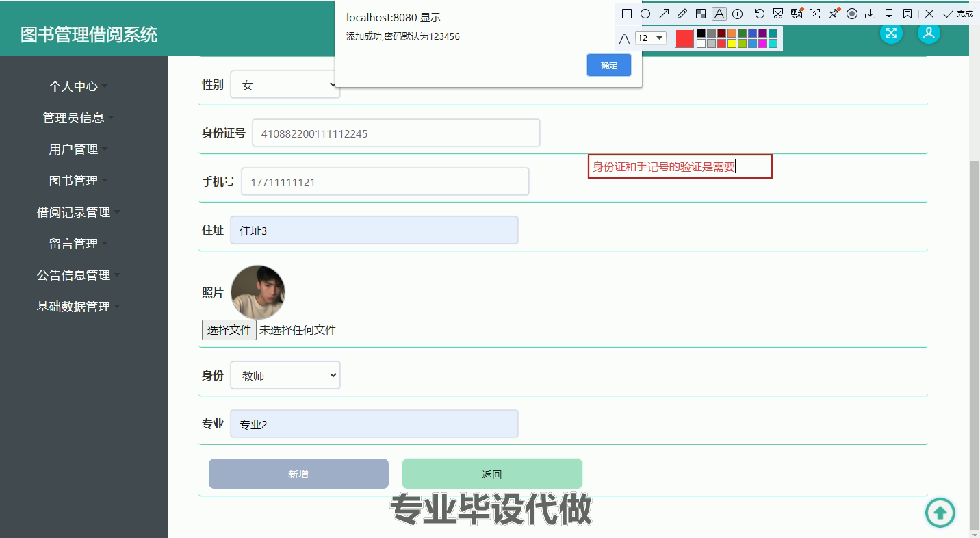Select the arrow annotation tool
The image size is (980, 538).
coord(664,14)
